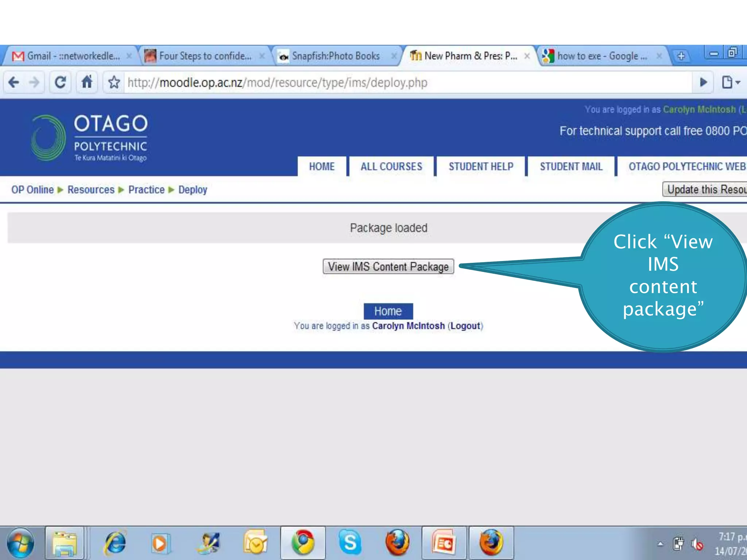Viewport: 747px width, 560px height.
Task: Open the HOME navigation tab
Action: point(322,167)
